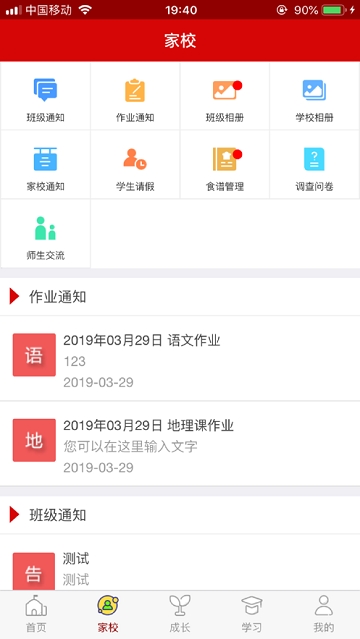Screen dimensions: 360x639
Task: Tap the red dot on 班级相册
Action: coord(238,85)
